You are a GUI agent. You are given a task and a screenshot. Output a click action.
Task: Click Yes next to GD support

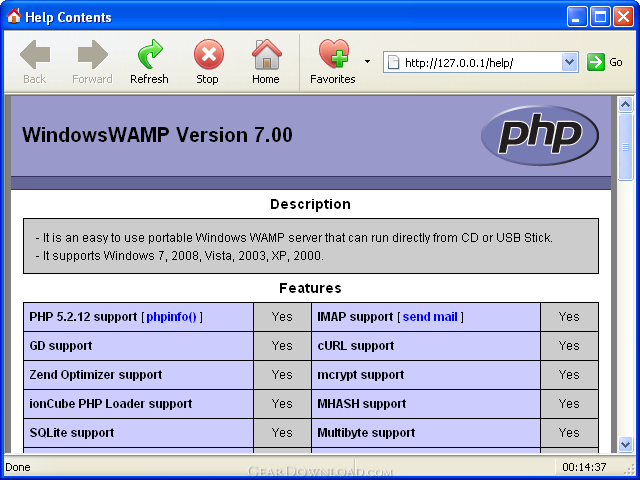point(282,346)
